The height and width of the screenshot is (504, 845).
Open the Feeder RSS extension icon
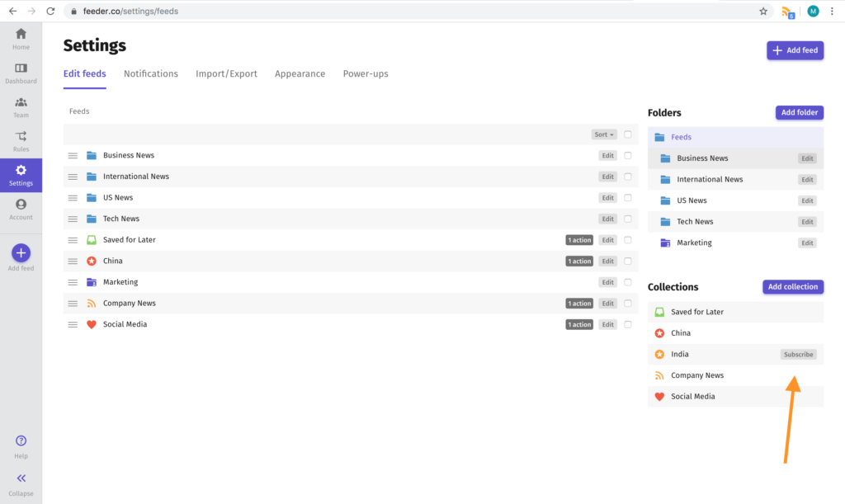coord(788,12)
